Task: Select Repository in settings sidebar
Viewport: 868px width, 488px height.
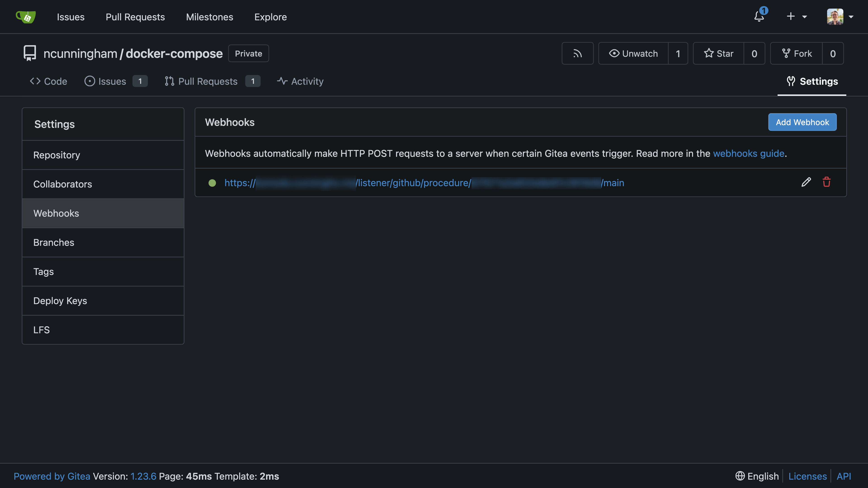Action: (103, 155)
